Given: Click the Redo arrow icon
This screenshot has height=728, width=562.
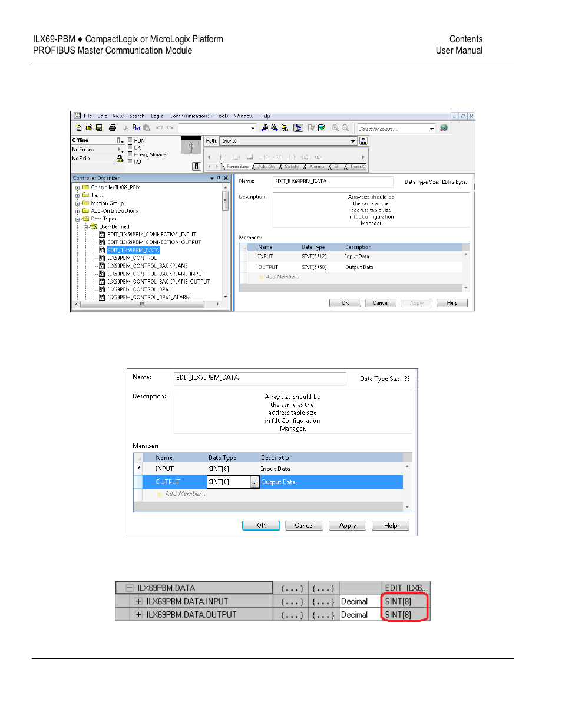Looking at the screenshot, I should (170, 128).
